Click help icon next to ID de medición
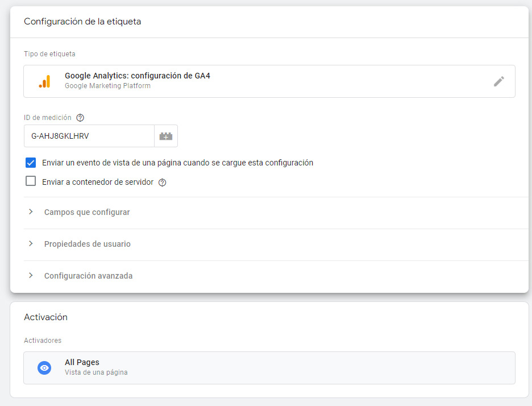532x406 pixels. [80, 118]
